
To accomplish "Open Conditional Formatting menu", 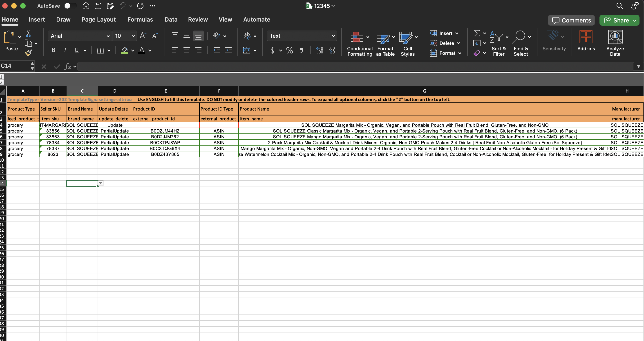I will [360, 44].
